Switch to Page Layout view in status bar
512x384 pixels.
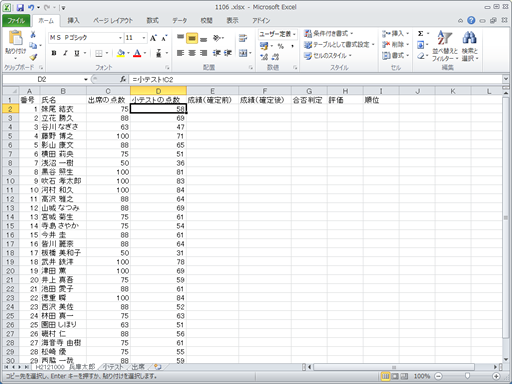[395, 376]
